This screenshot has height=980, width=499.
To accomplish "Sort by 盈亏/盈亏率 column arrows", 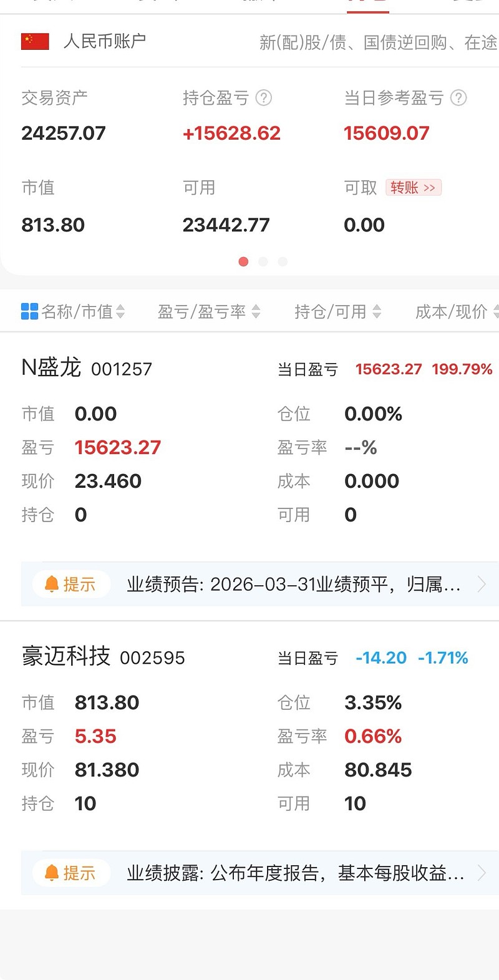I will pos(256,311).
